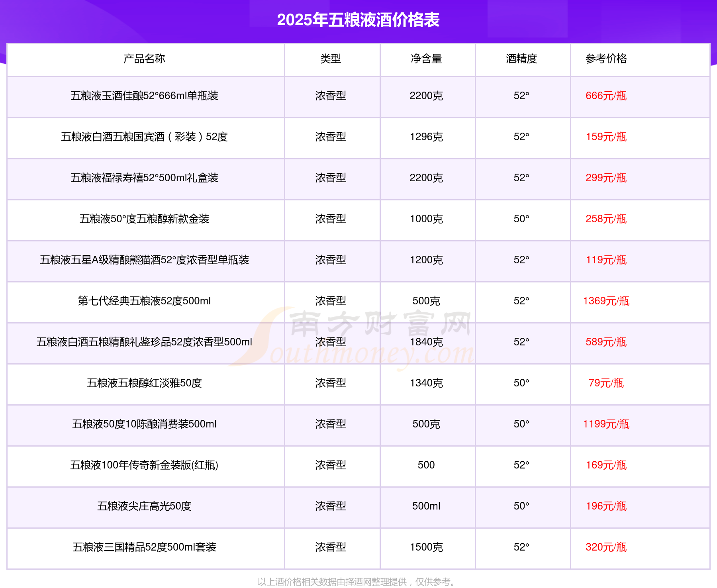This screenshot has width=717, height=588.
Task: Click 浓香型 in the 五粮液尖庄高光50度 row
Action: click(x=331, y=506)
